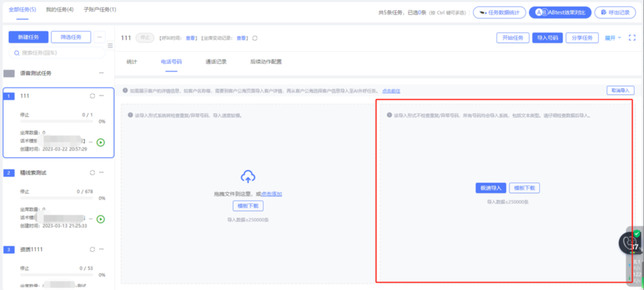Click the cloud upload icon
Viewport: 644px width, 290px height.
(x=248, y=177)
